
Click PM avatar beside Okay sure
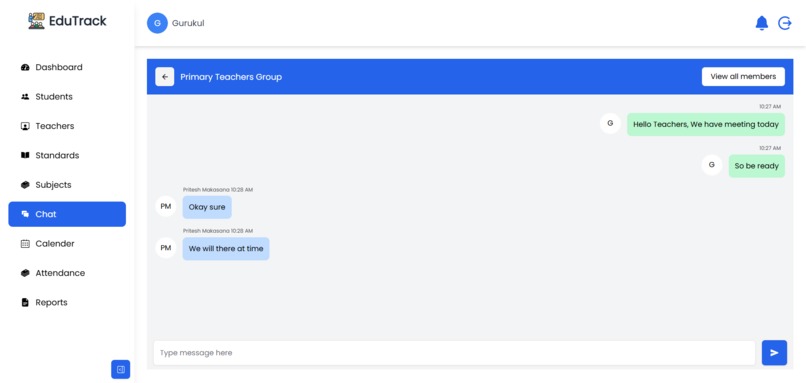click(x=166, y=207)
